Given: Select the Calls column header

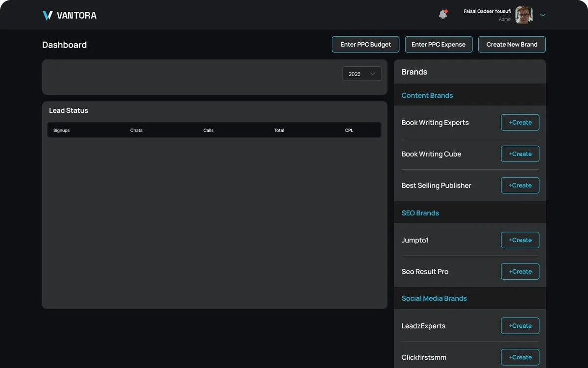Looking at the screenshot, I should click(208, 131).
